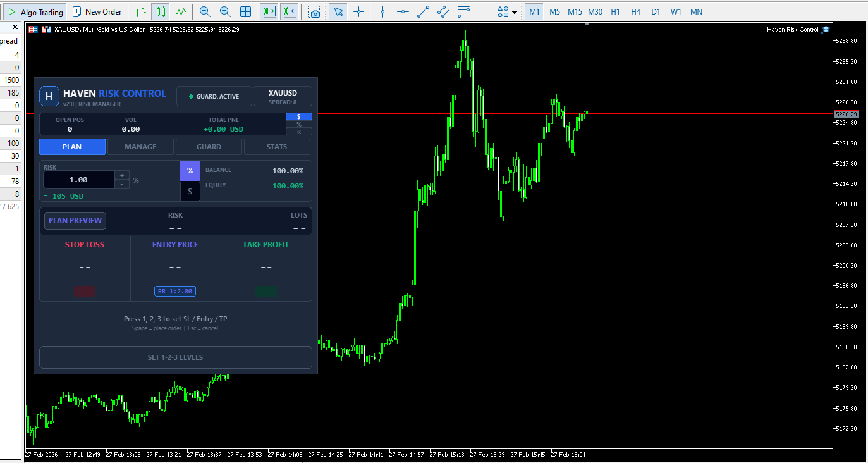This screenshot has width=868, height=463.
Task: Toggle chart auto-scroll to latest bar
Action: (269, 11)
